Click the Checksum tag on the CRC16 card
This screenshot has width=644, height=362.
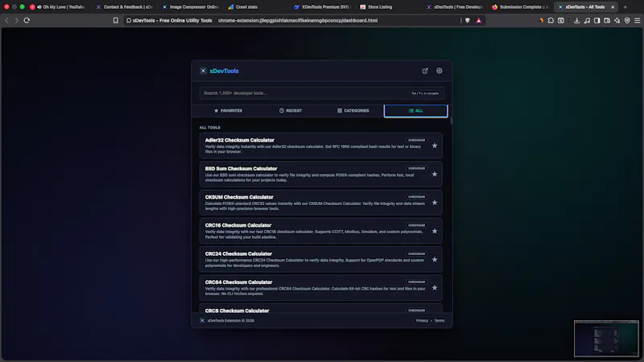tap(416, 225)
